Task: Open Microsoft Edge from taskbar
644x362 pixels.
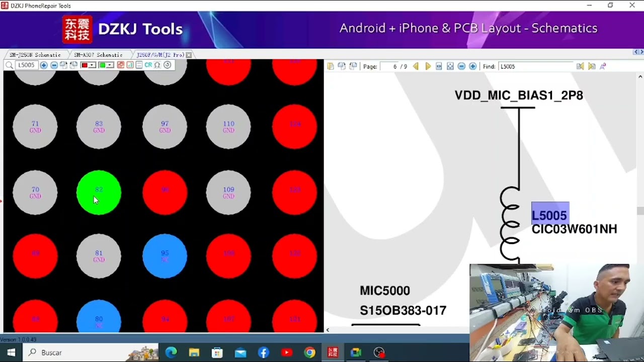Action: coord(171,352)
